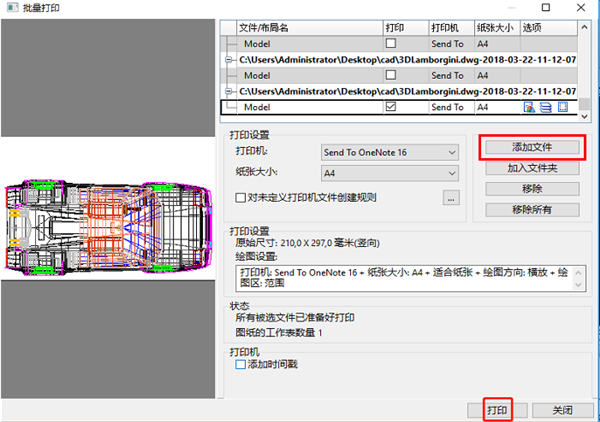Click the 打印机 column header
Image resolution: width=600 pixels, height=422 pixels.
452,28
